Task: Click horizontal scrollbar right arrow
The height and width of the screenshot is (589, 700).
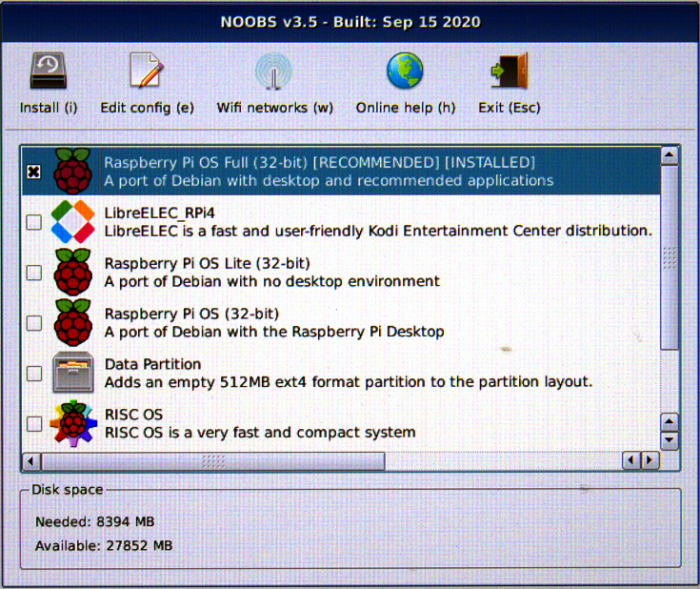Action: (650, 460)
